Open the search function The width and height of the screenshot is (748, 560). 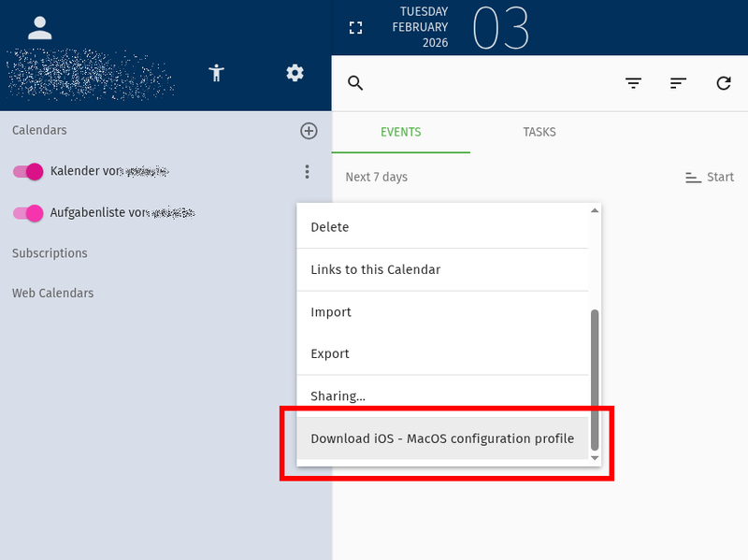pos(354,82)
